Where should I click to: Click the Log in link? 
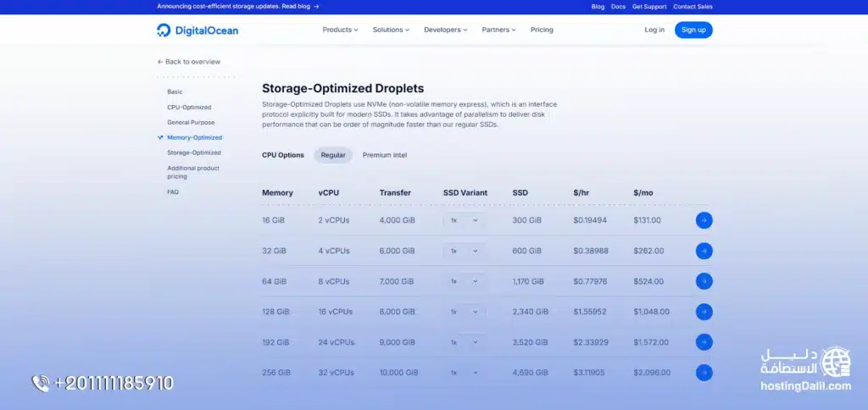654,30
